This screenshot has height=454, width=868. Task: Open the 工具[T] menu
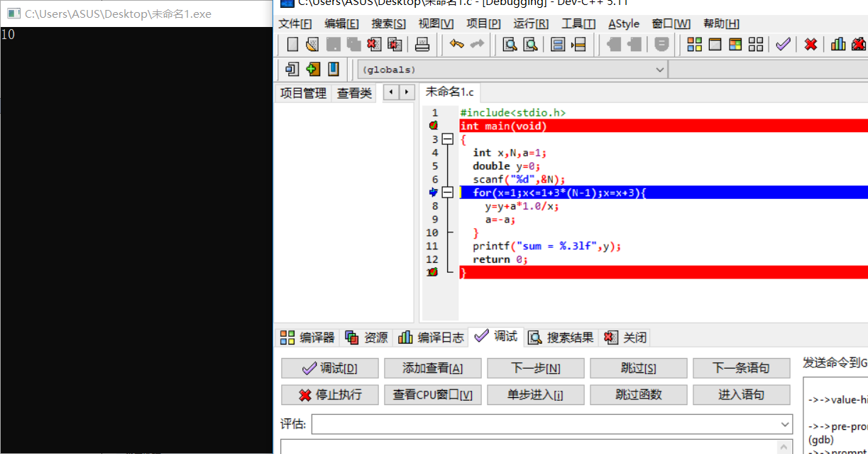coord(578,23)
